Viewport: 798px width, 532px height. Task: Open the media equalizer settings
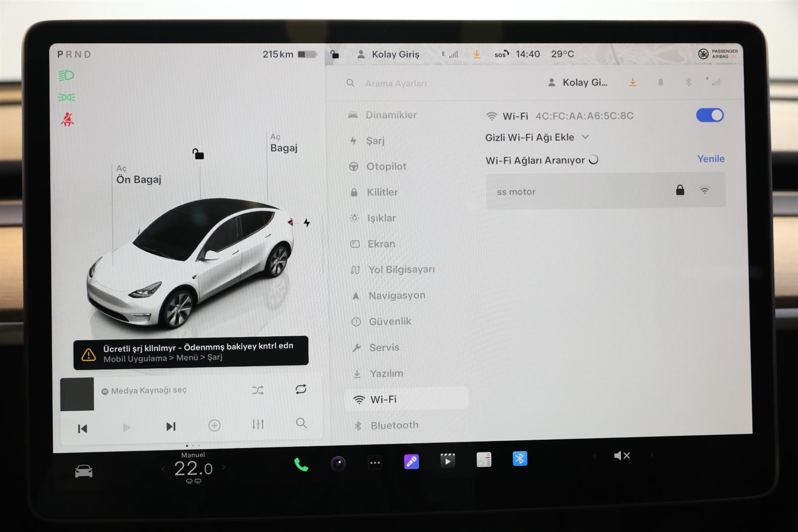coord(258,424)
